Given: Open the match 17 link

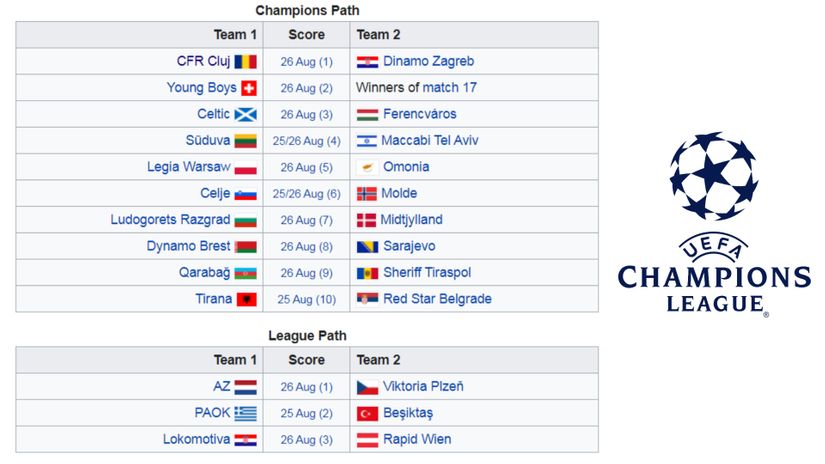Looking at the screenshot, I should click(x=449, y=88).
